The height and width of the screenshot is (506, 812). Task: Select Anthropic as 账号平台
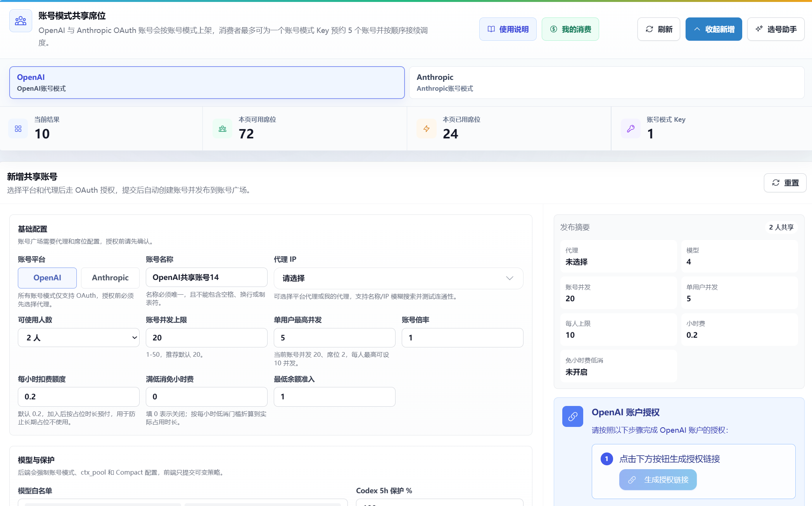110,278
